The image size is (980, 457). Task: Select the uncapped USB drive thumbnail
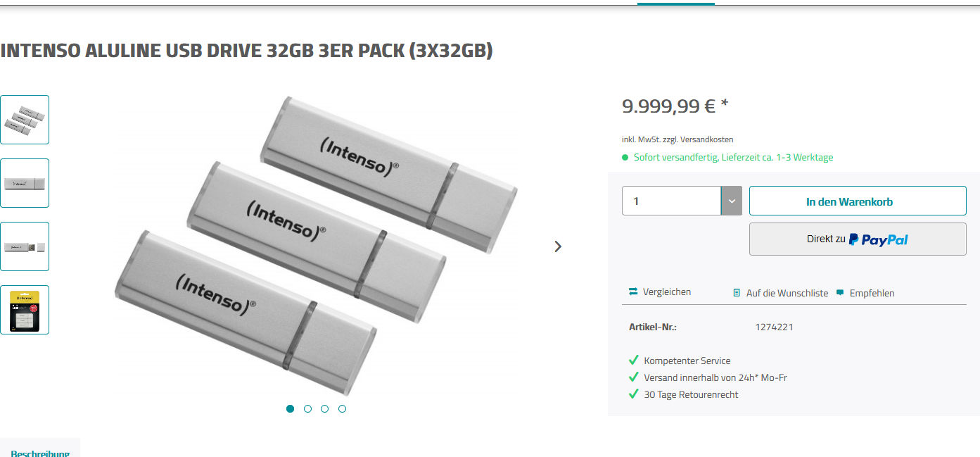tap(25, 246)
